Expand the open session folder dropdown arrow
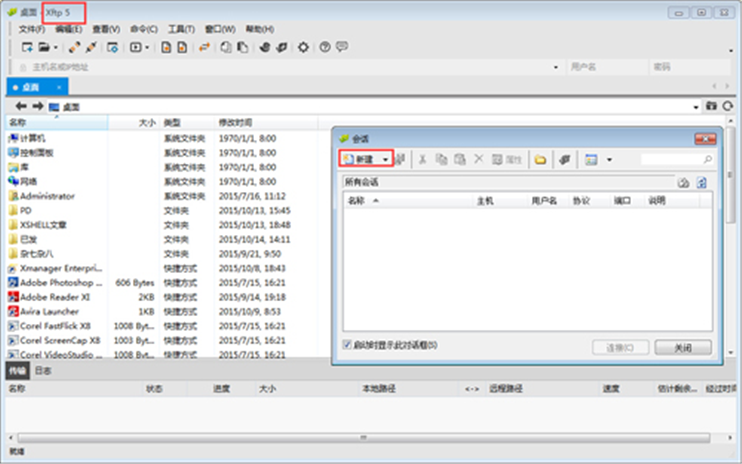The image size is (742, 464). tap(55, 48)
